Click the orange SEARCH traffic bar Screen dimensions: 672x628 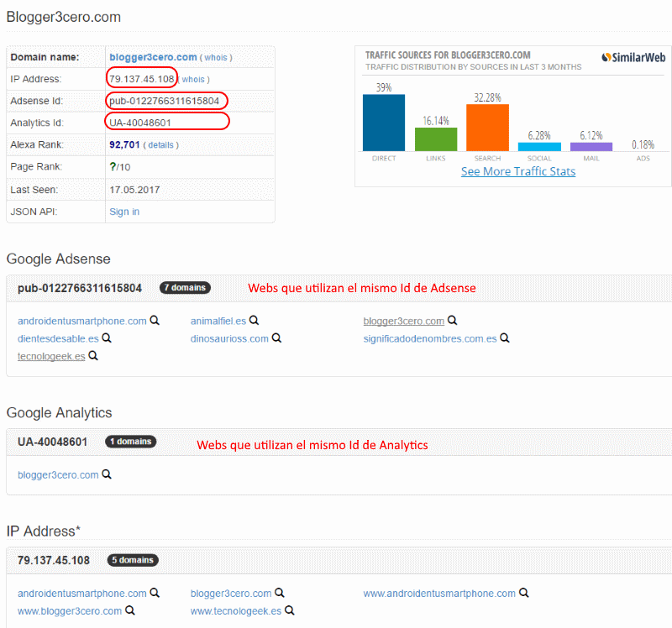coord(488,128)
